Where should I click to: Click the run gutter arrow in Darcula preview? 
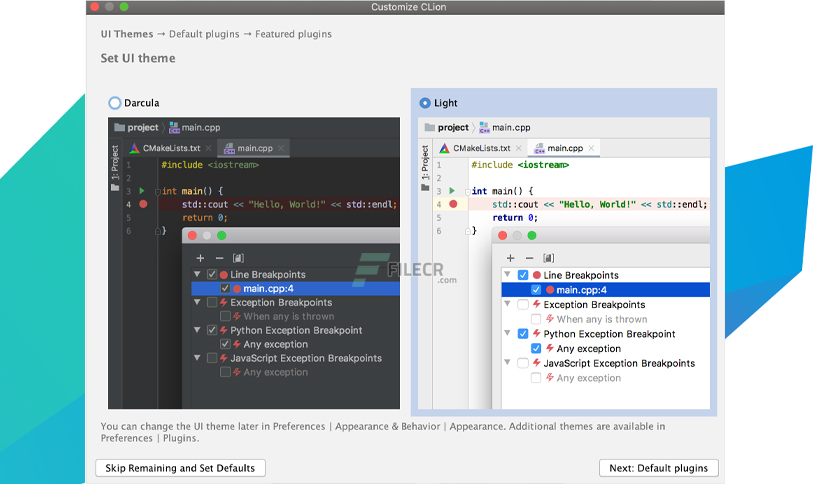pyautogui.click(x=142, y=191)
